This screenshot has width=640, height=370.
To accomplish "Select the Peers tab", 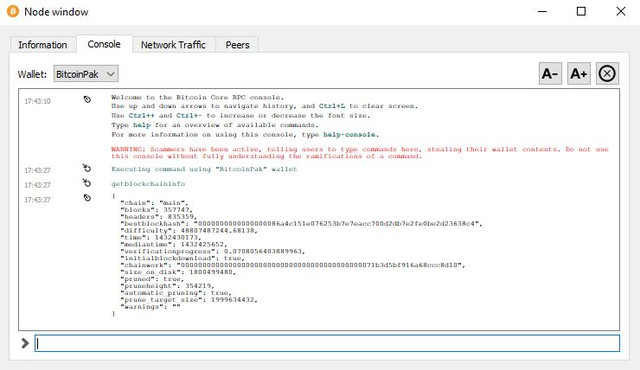I will 237,45.
